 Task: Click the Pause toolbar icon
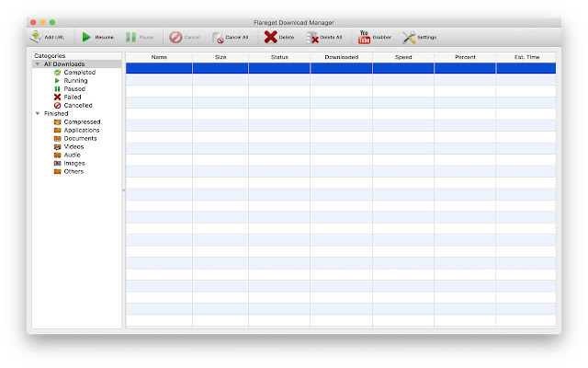[130, 37]
